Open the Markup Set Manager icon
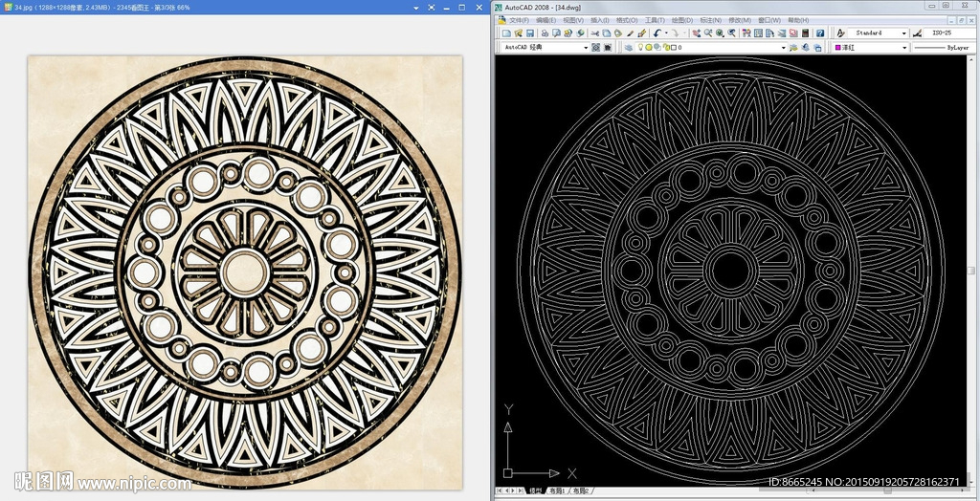This screenshot has width=980, height=501. pos(793,33)
